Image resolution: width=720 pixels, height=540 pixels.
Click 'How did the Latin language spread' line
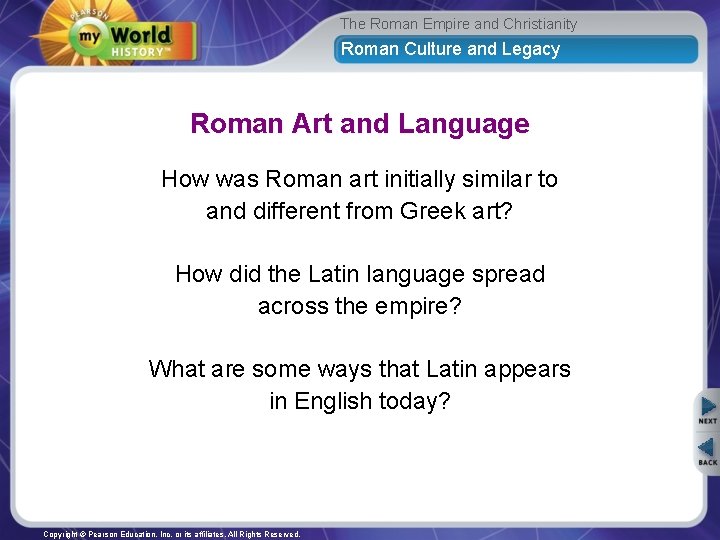coord(360,275)
